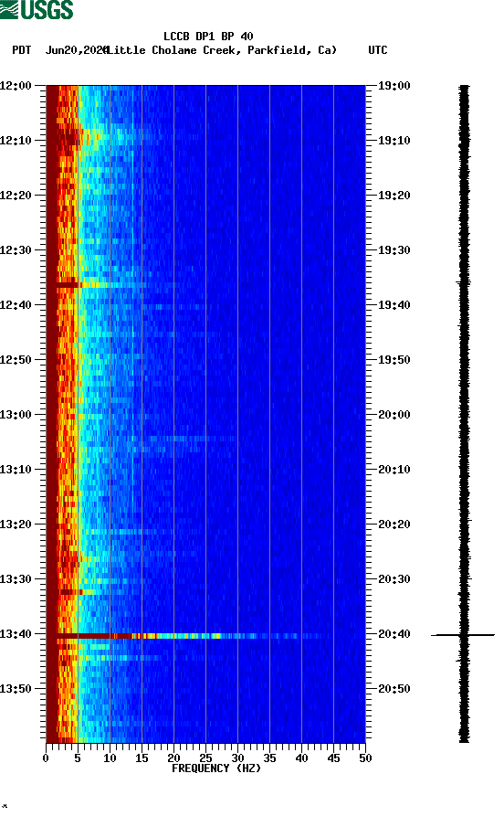Click the 12:10 PDT time label

click(16, 140)
